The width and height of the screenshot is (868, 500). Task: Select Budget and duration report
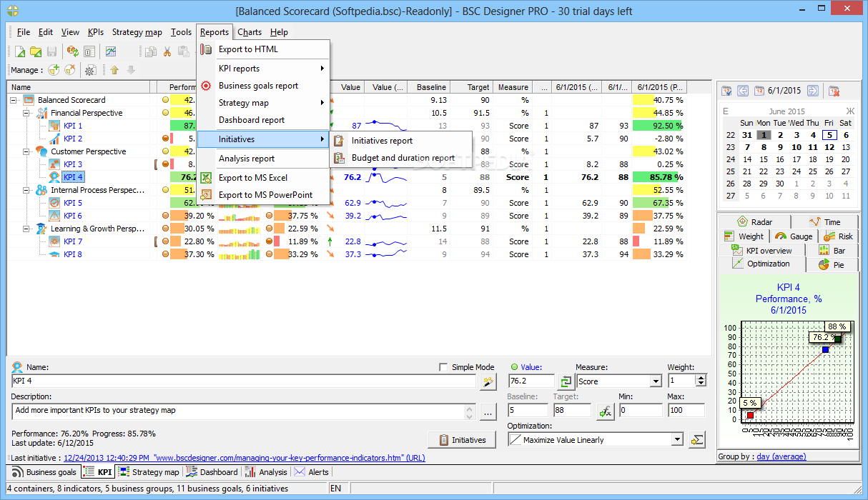tap(403, 158)
